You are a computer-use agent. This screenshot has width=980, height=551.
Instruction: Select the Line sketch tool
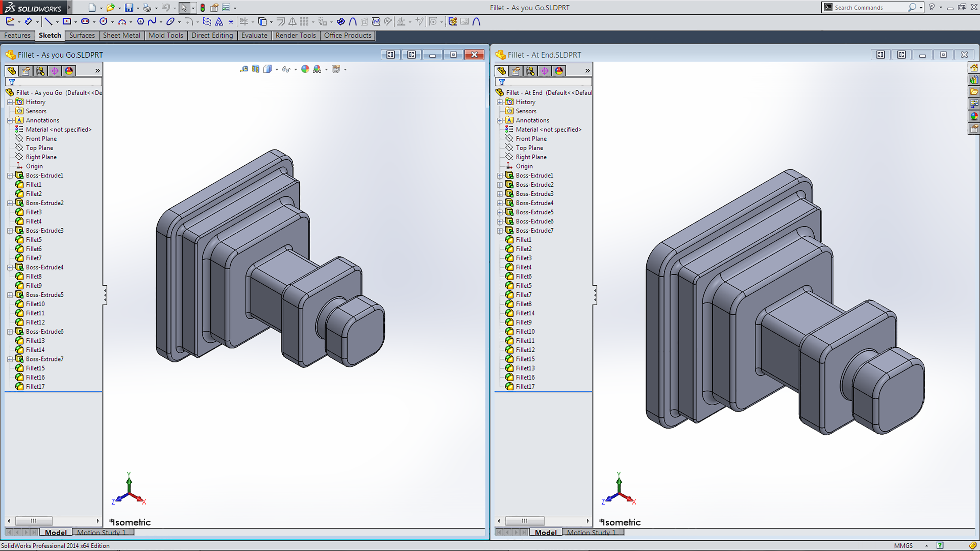[48, 21]
